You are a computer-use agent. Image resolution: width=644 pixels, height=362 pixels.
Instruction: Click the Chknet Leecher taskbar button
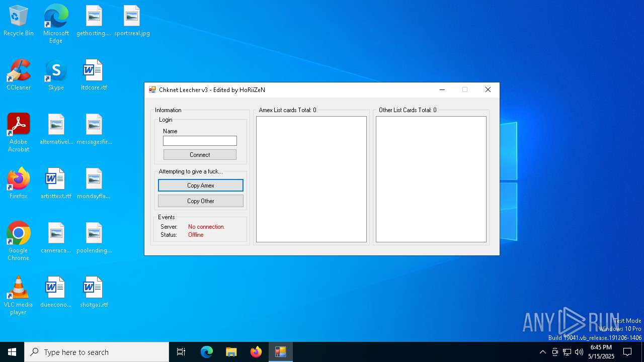[281, 352]
